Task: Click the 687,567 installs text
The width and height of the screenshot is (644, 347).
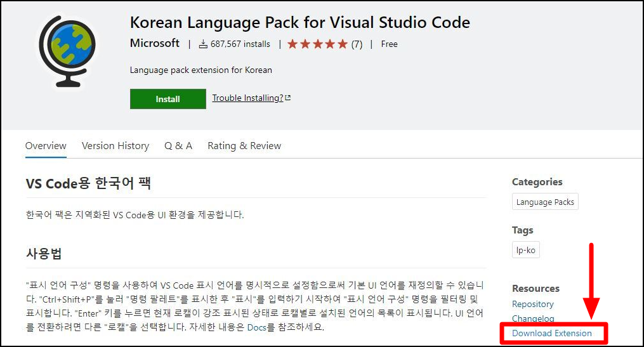Action: [240, 44]
